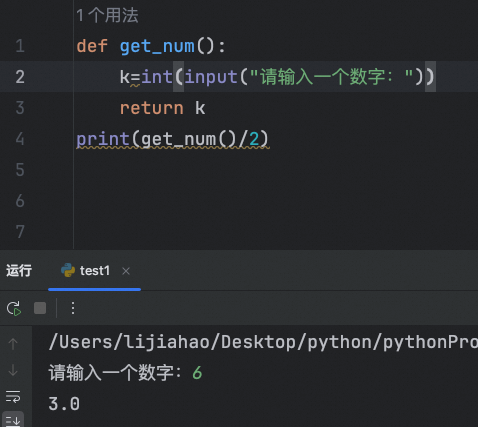Click the def keyword on line 1

tap(92, 46)
